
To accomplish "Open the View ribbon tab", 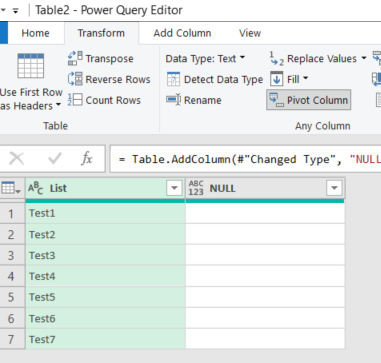I will click(x=250, y=33).
